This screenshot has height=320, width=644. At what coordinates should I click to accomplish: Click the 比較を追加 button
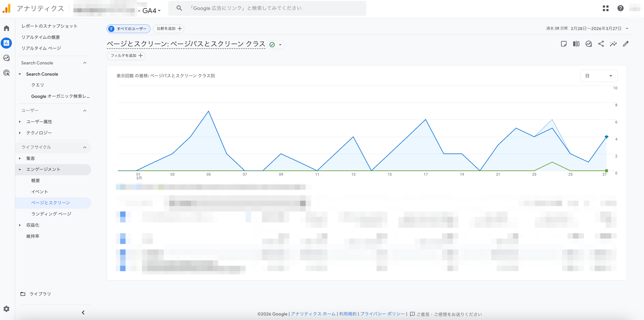169,29
